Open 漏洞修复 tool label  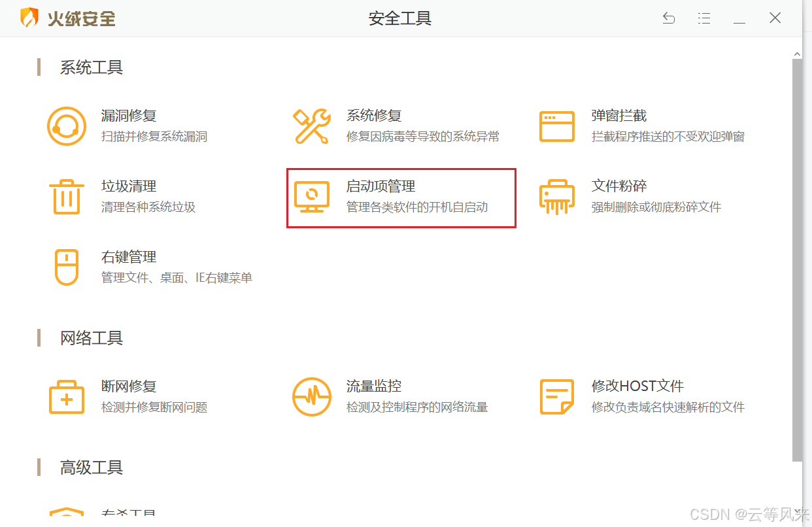(x=129, y=116)
